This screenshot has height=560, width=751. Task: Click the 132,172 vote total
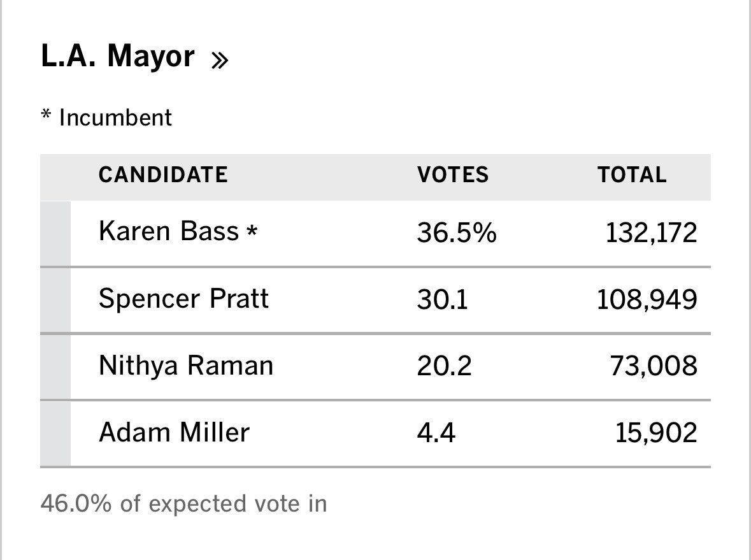tap(652, 233)
